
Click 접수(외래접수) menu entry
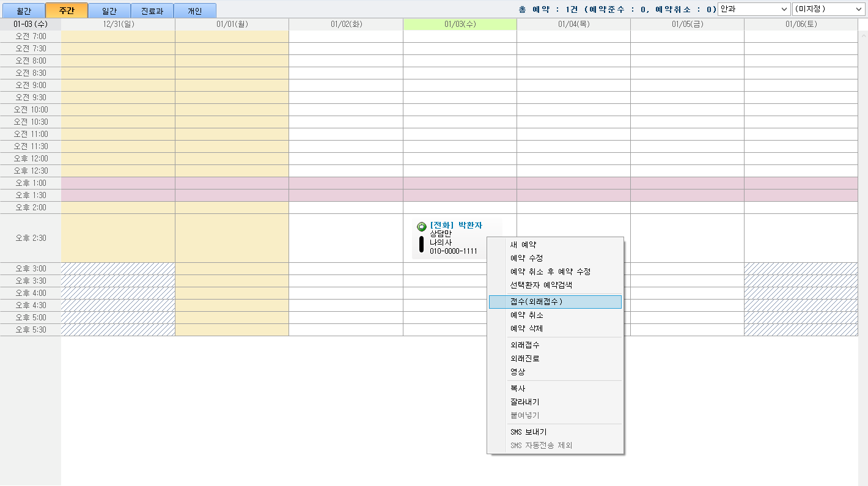536,302
